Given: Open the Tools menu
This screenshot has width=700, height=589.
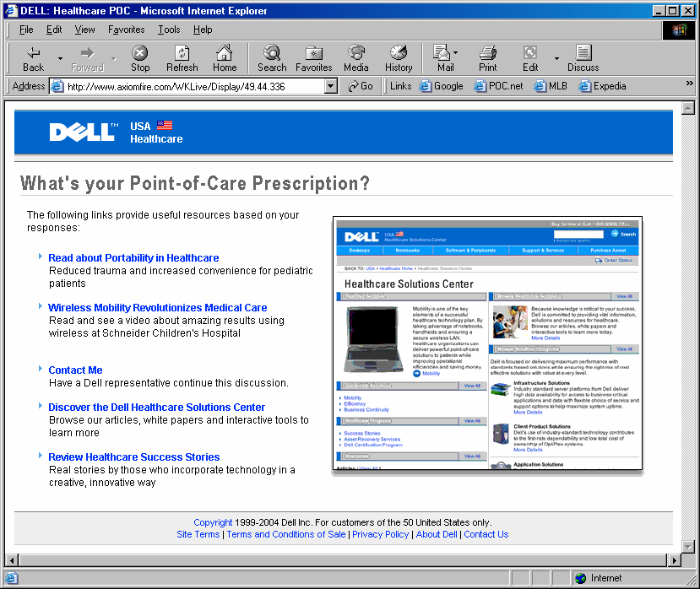Looking at the screenshot, I should coord(169,30).
